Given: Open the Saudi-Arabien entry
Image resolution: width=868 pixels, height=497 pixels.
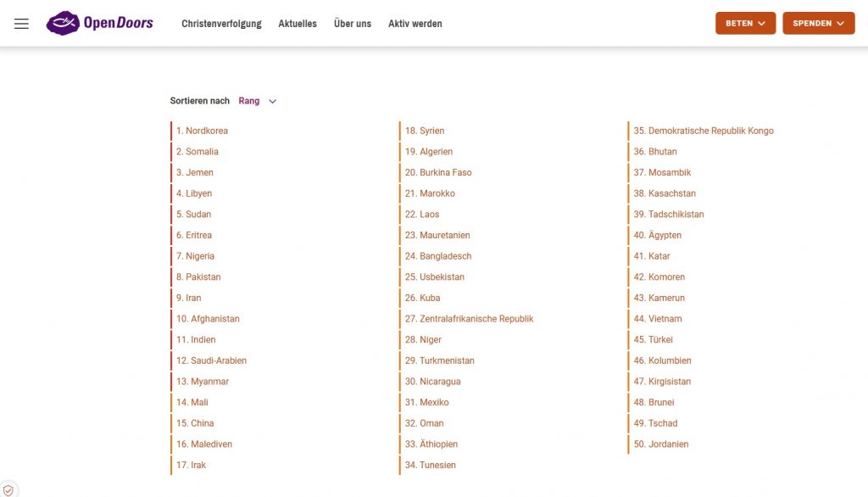Looking at the screenshot, I should click(x=211, y=360).
